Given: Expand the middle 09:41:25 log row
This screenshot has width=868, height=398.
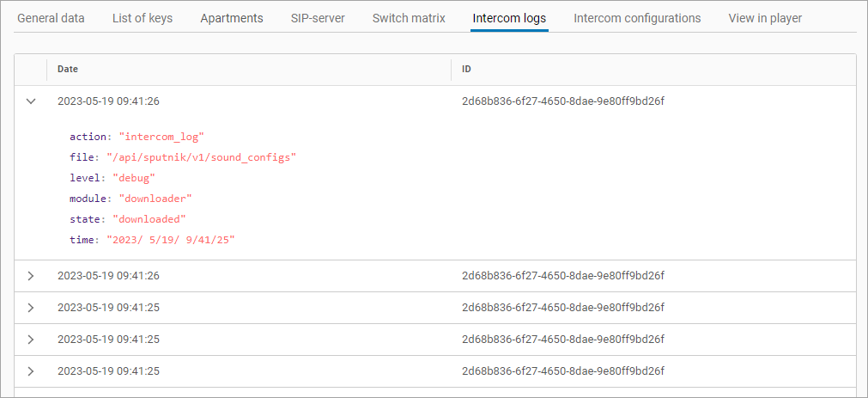Looking at the screenshot, I should pyautogui.click(x=31, y=340).
